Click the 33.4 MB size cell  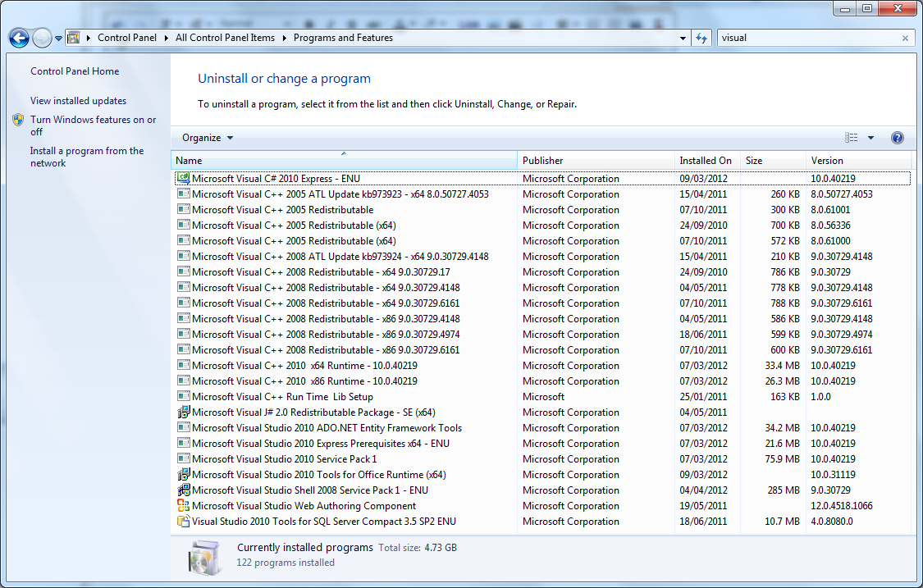click(x=783, y=366)
